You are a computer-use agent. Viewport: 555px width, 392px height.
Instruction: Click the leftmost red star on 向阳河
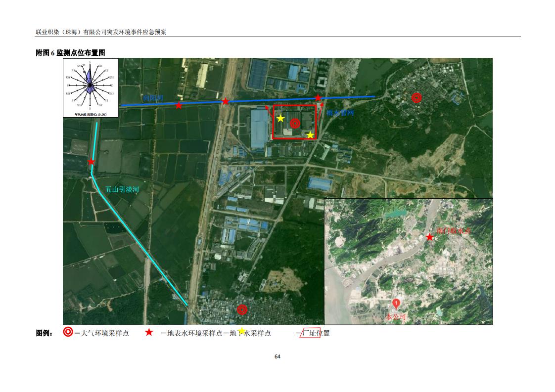coord(179,105)
